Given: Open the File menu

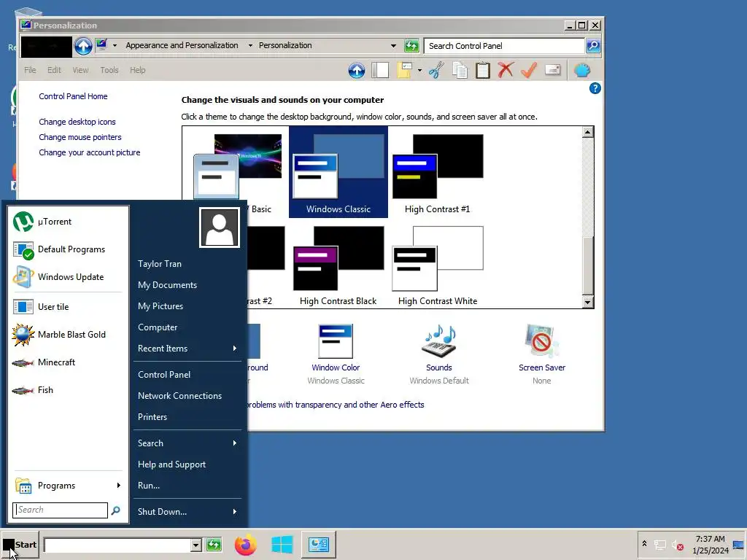Looking at the screenshot, I should point(30,70).
